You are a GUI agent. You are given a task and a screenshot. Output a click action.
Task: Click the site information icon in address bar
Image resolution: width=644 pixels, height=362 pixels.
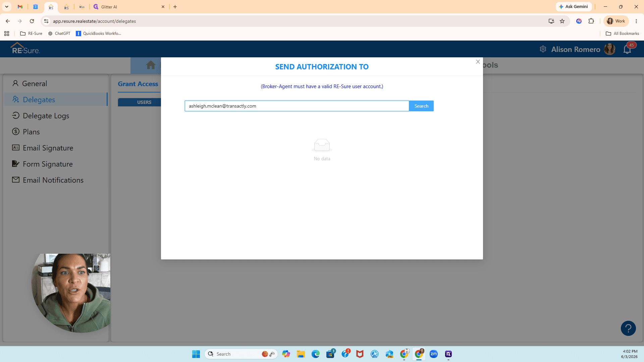coord(46,21)
